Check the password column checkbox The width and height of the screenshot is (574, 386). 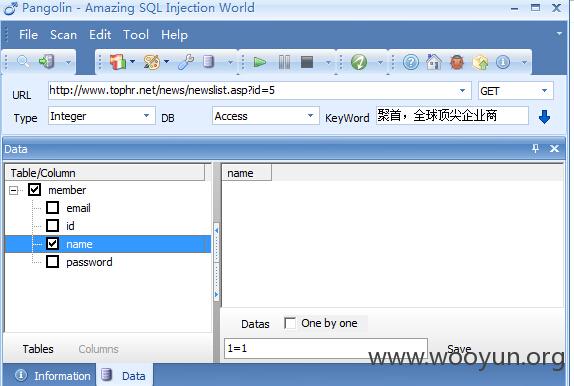[x=52, y=261]
